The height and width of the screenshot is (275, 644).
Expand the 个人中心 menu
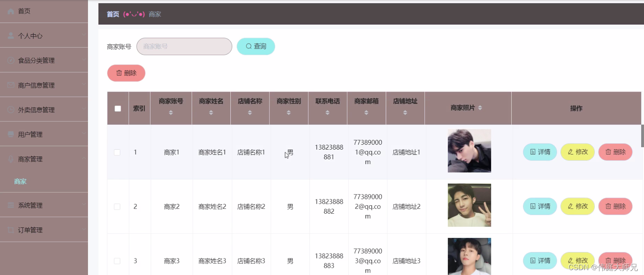(44, 36)
